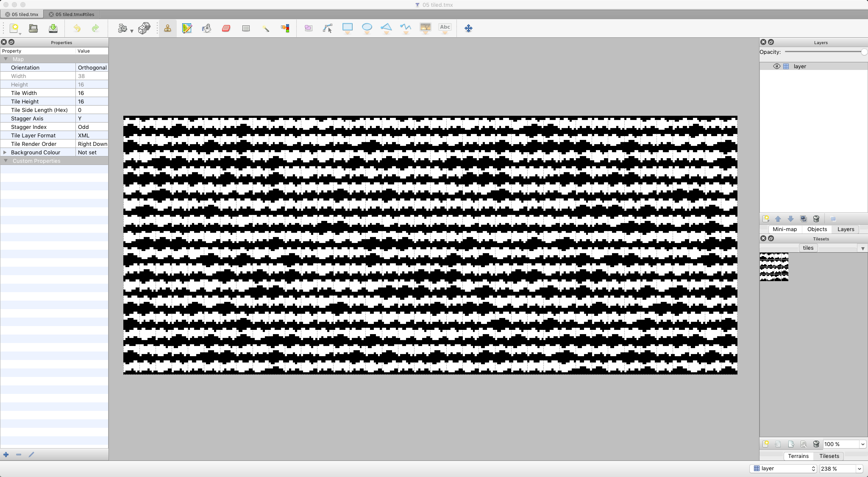The height and width of the screenshot is (477, 868).
Task: Add a custom property with plus button
Action: pyautogui.click(x=6, y=455)
